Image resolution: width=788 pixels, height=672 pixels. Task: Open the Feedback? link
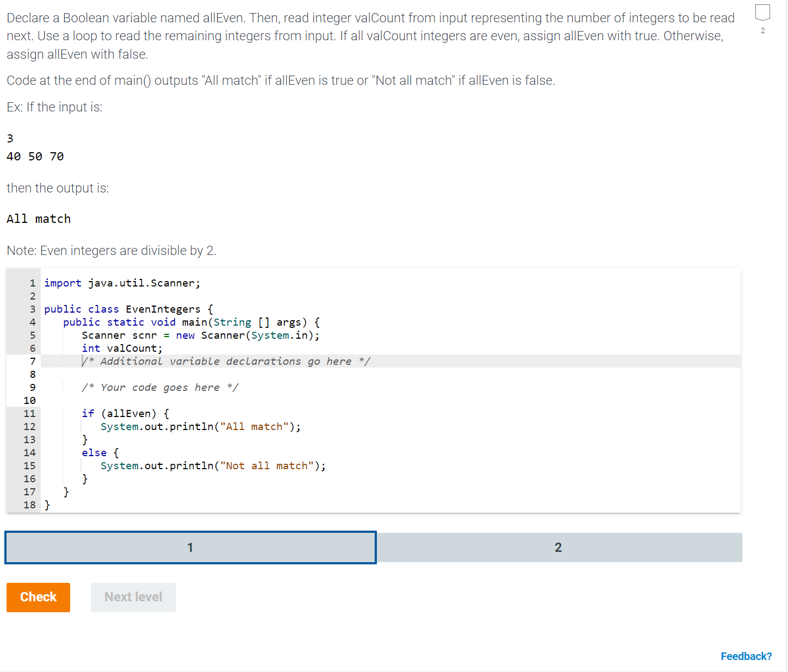(746, 656)
